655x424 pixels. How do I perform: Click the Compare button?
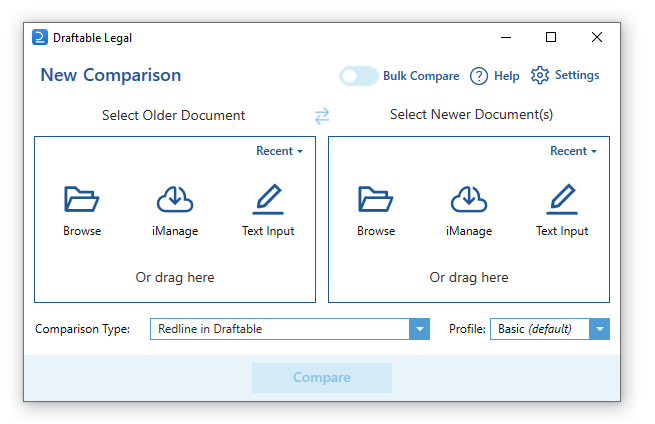coord(322,378)
